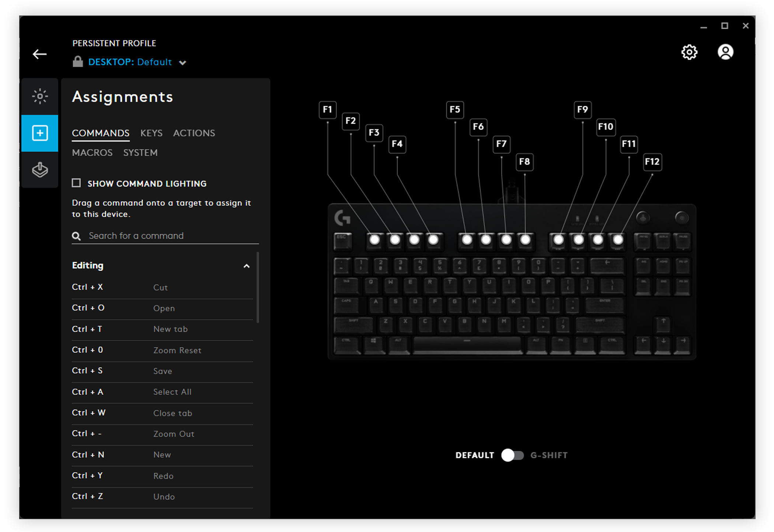Select the Ctrl + T New tab command
This screenshot has height=532, width=774.
pyautogui.click(x=162, y=329)
